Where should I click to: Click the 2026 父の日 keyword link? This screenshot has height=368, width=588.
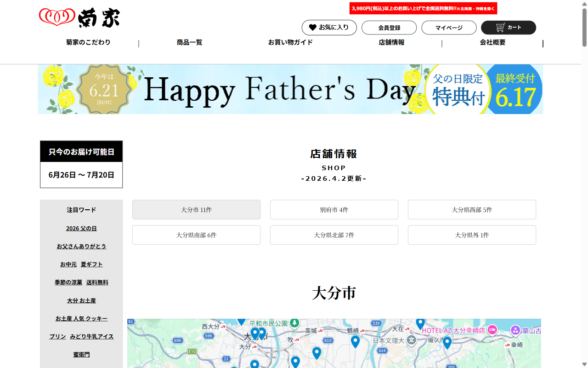click(81, 228)
